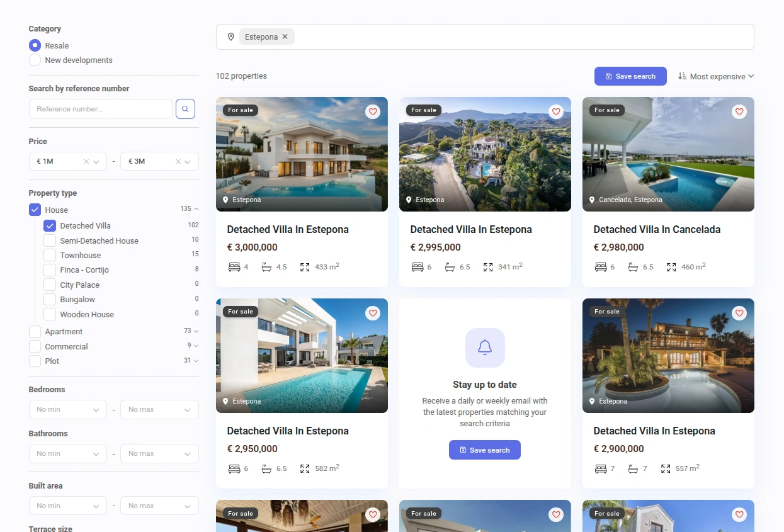The height and width of the screenshot is (532, 784).
Task: Uncheck the Detached Villa checkbox
Action: 50,225
